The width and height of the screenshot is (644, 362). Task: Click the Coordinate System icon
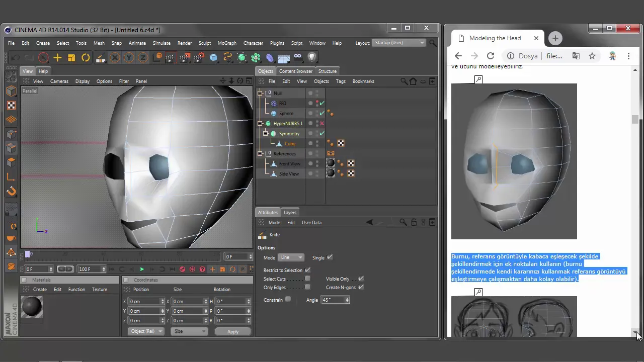click(156, 58)
